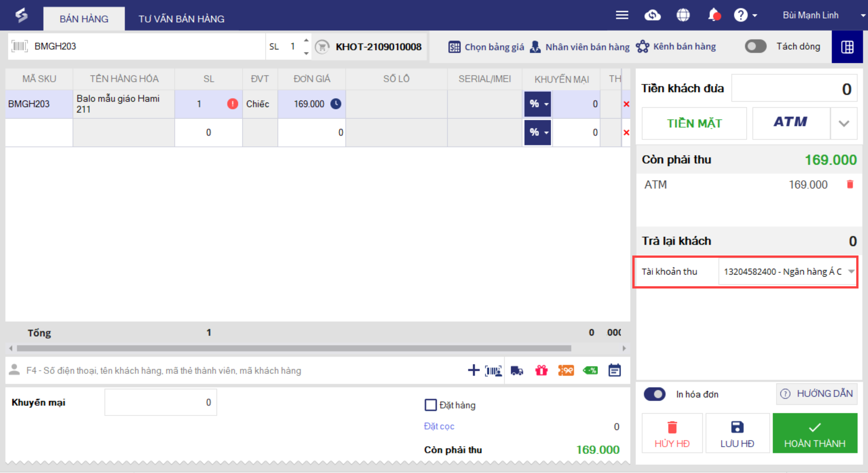Click the Hoàn thành button
The image size is (868, 473).
[x=815, y=433]
